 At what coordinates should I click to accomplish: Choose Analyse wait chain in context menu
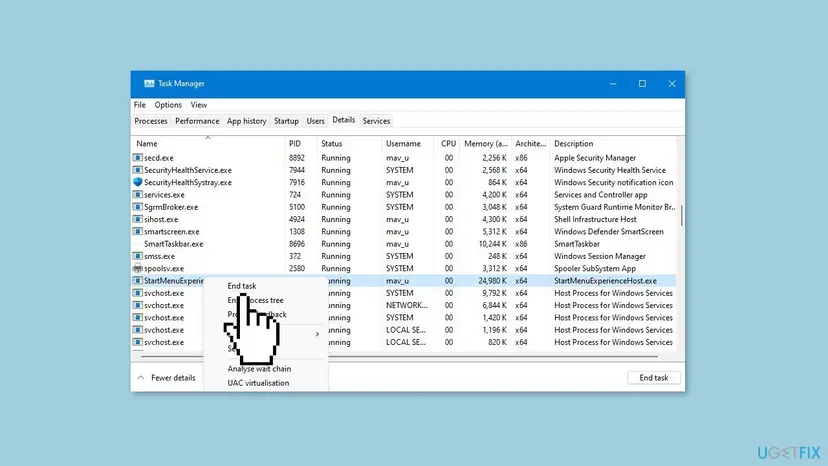(x=259, y=369)
